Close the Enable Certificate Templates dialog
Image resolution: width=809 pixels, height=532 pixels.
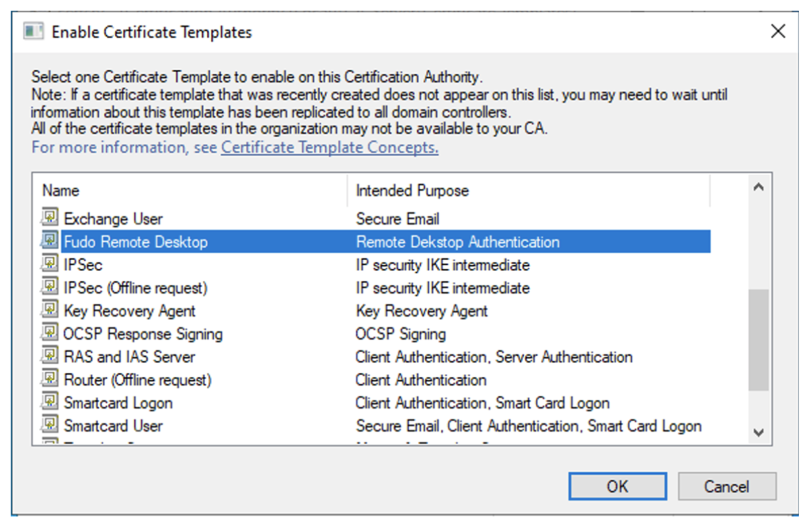pos(778,31)
